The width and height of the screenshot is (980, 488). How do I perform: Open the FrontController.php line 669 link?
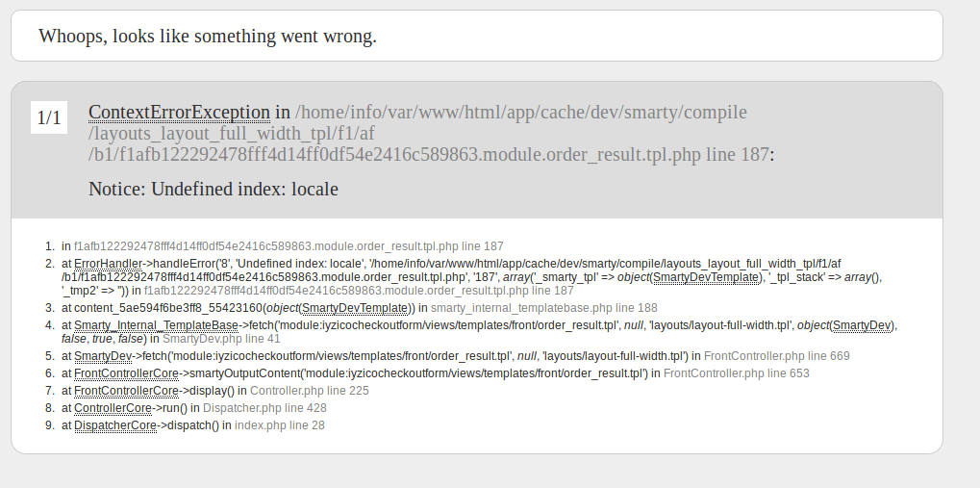click(x=777, y=356)
